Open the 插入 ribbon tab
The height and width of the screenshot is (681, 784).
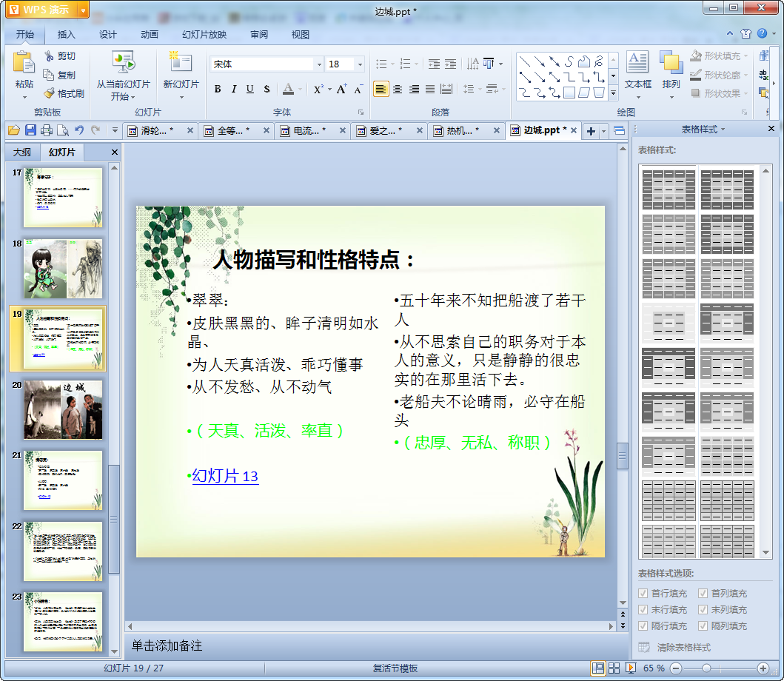tap(66, 35)
